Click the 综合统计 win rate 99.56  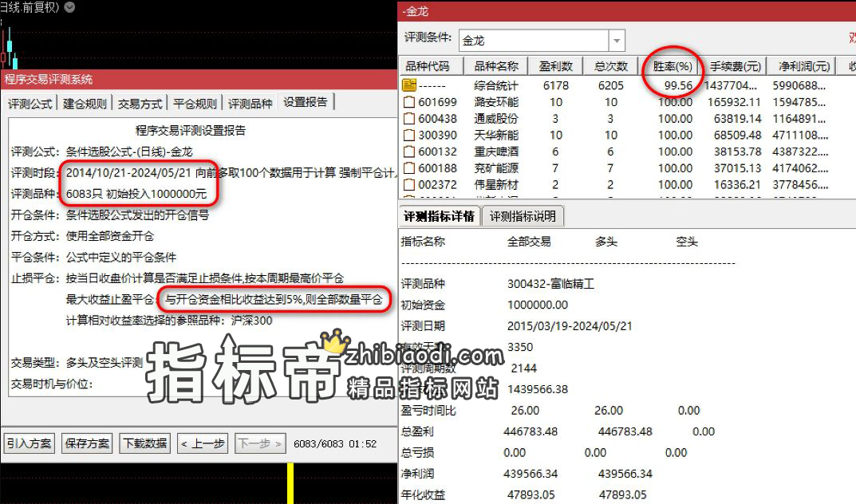coord(678,85)
